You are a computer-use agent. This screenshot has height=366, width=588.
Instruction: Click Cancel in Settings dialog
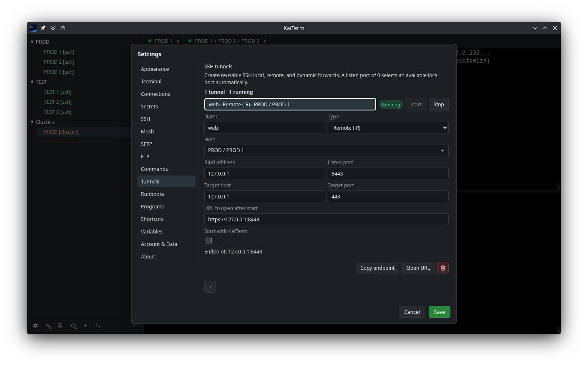[x=412, y=312]
